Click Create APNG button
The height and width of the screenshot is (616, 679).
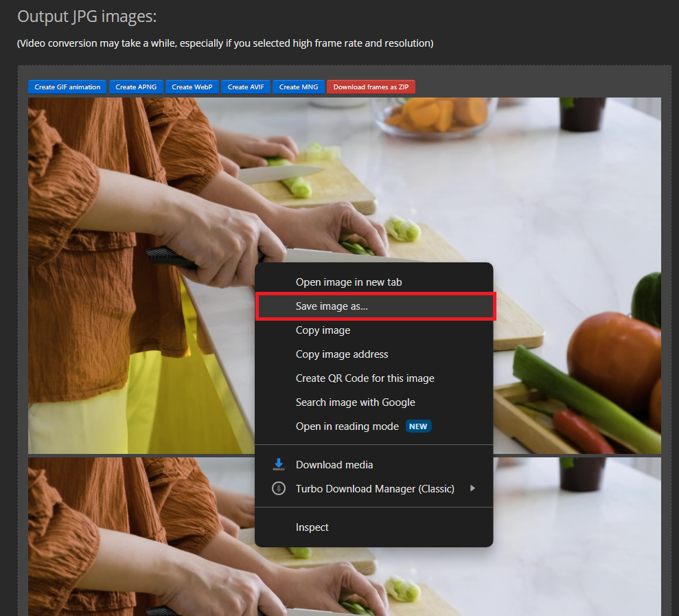[136, 87]
